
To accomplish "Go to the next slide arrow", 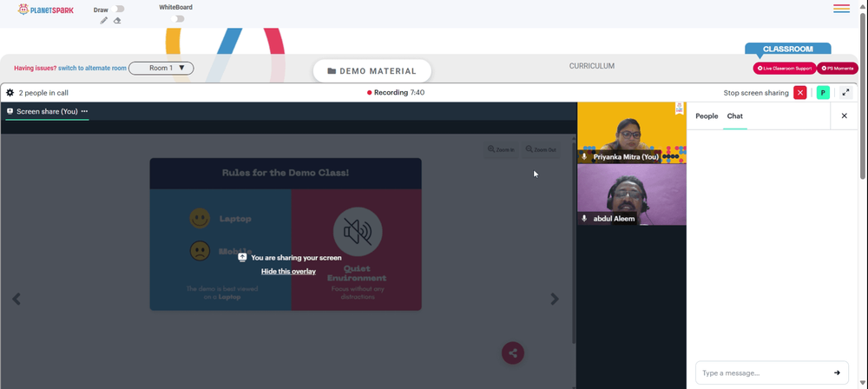I will (x=554, y=300).
